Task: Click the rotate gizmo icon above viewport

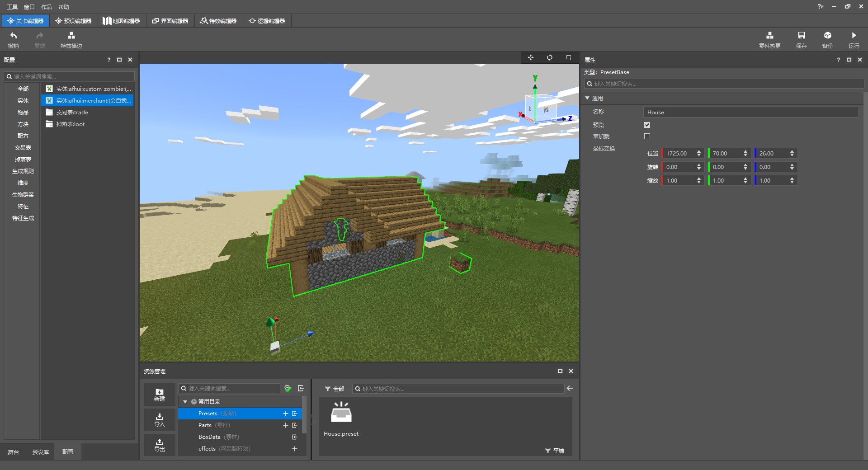Action: 550,57
